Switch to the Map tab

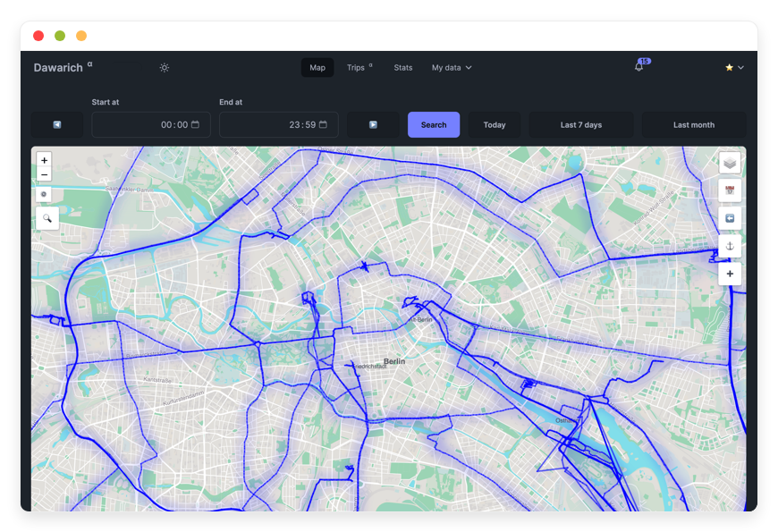pyautogui.click(x=317, y=67)
